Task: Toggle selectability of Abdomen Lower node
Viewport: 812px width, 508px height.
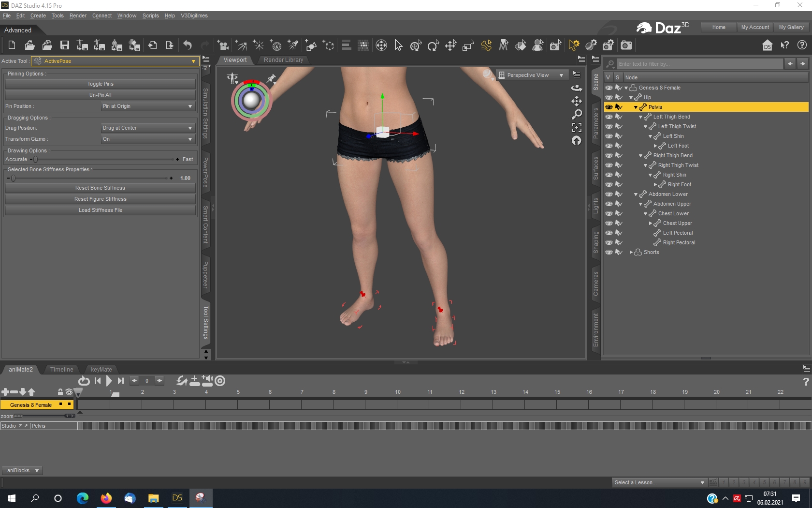Action: (x=619, y=194)
